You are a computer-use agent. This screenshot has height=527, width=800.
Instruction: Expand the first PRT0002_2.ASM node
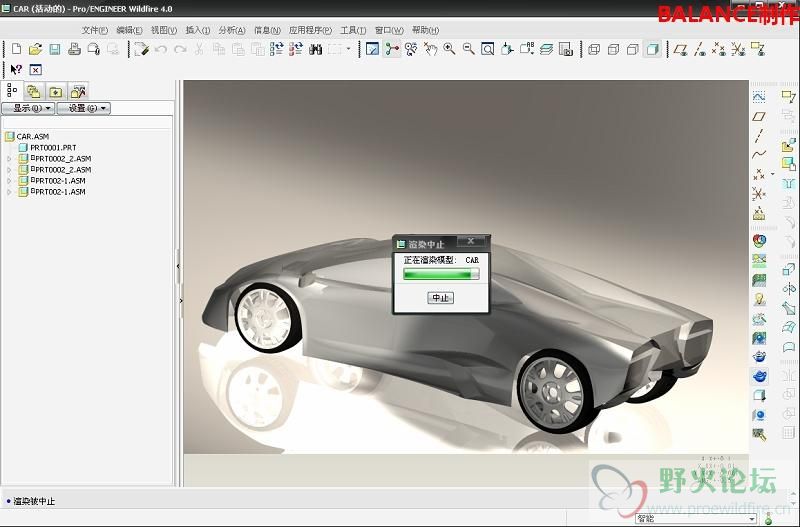[9, 159]
